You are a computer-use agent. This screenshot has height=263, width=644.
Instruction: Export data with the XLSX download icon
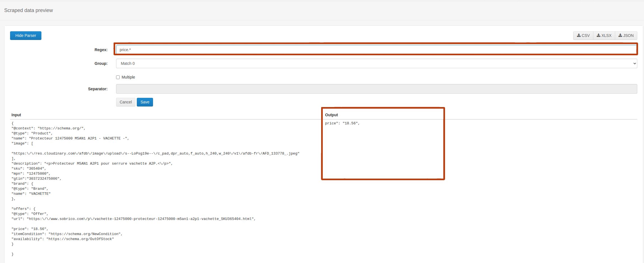(x=599, y=35)
